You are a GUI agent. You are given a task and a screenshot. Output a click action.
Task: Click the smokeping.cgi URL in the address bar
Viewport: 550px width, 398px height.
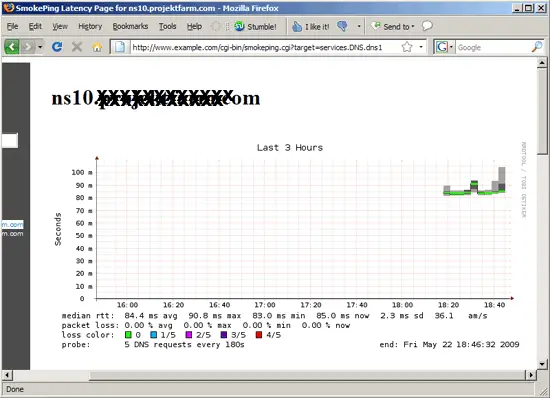[x=257, y=47]
